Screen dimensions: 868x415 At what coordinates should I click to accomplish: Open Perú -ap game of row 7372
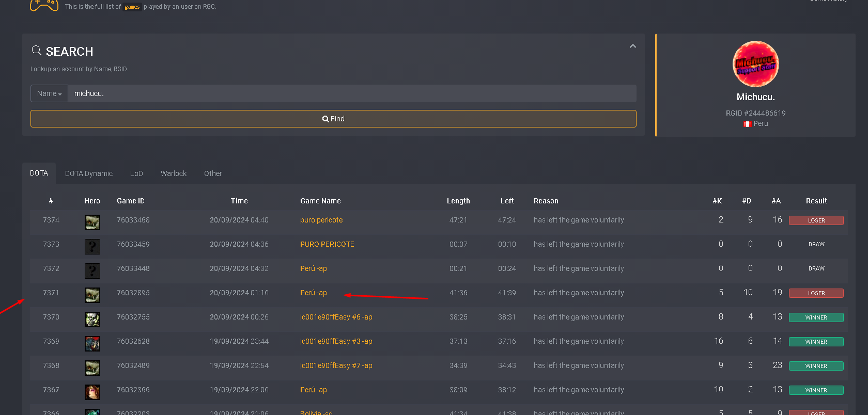[x=314, y=268]
